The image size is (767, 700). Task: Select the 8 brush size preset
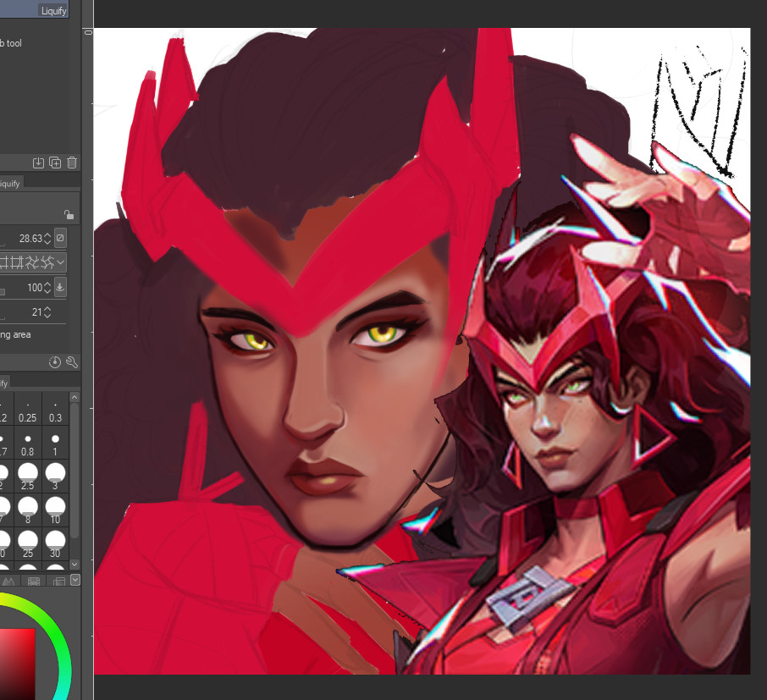tap(28, 510)
